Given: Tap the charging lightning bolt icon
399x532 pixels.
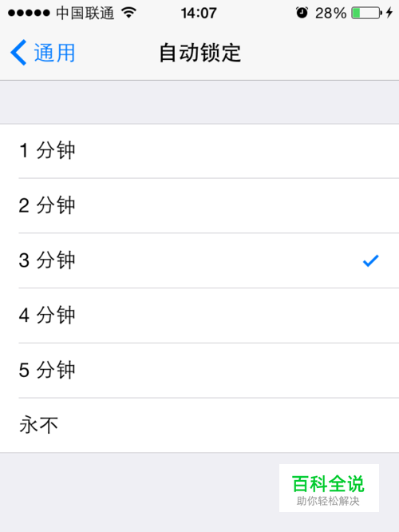Looking at the screenshot, I should (389, 13).
